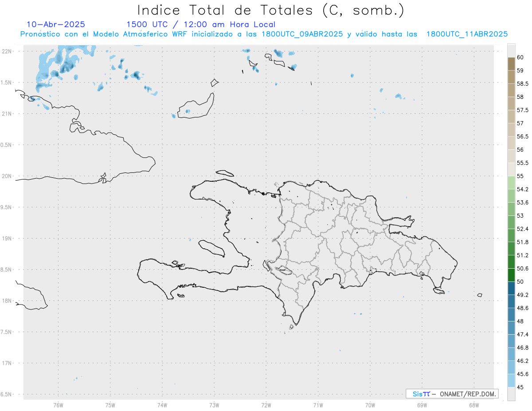Click the legend value '47.4'
The height and width of the screenshot is (411, 532).
(523, 334)
